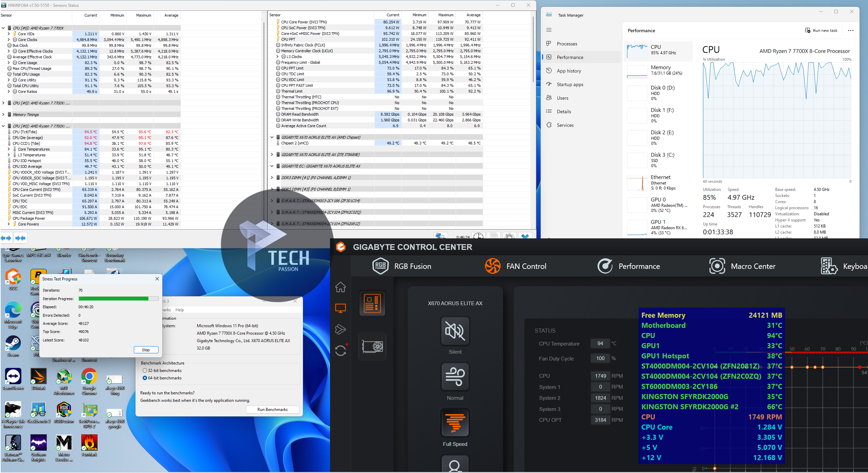This screenshot has width=868, height=473.
Task: Click the Gigabyte update refresh icon
Action: click(340, 350)
